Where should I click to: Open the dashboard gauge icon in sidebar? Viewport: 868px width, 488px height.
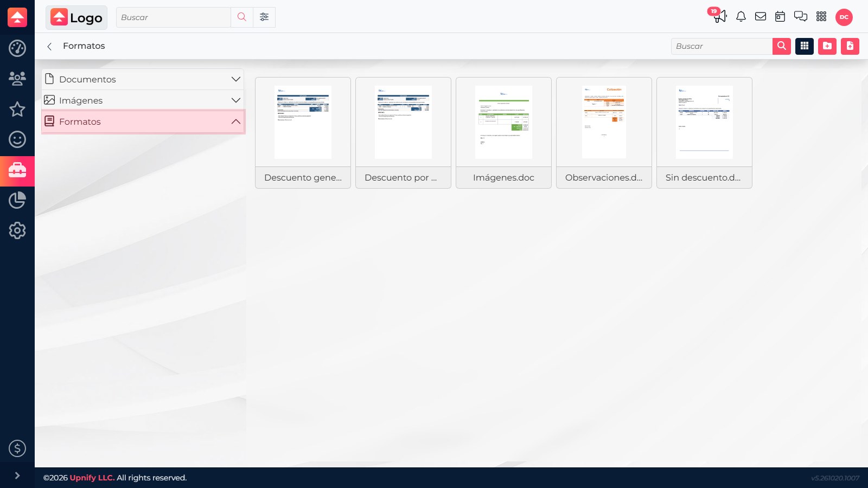(x=17, y=48)
